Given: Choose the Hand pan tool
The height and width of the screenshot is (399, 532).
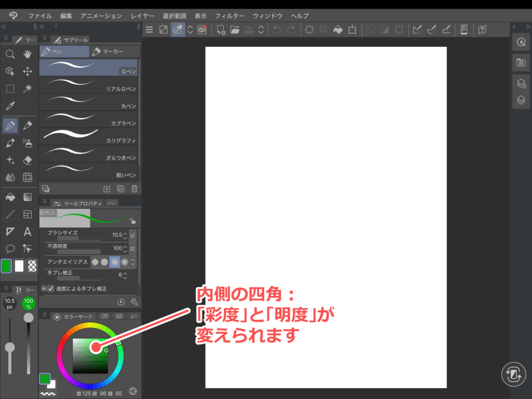Looking at the screenshot, I should coord(28,54).
